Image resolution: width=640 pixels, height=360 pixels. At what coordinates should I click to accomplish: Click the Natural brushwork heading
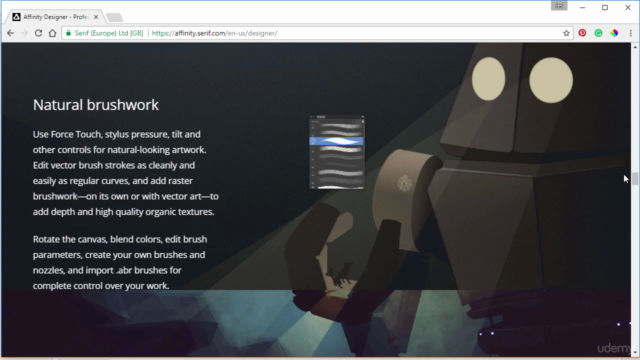pos(96,105)
